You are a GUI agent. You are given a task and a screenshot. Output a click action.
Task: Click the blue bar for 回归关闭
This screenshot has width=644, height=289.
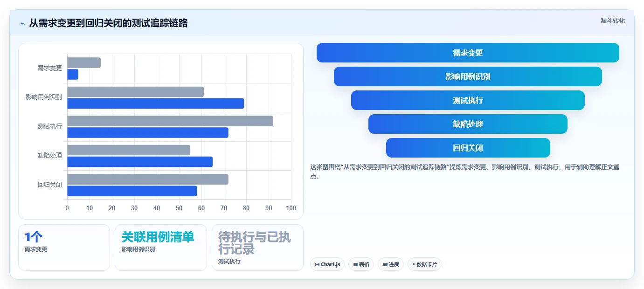point(132,191)
